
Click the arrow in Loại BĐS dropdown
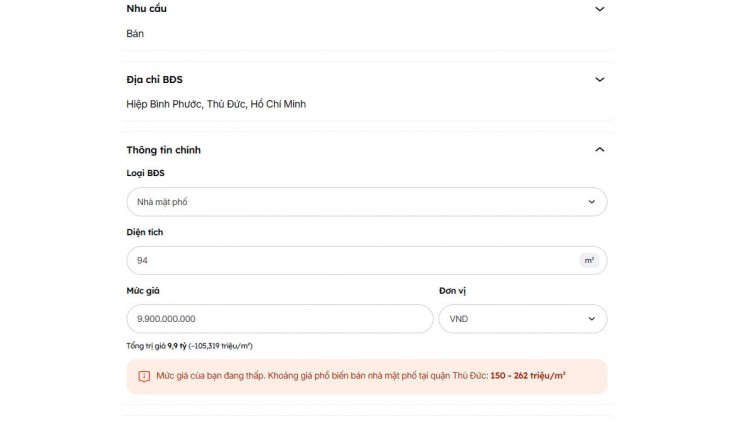point(592,202)
